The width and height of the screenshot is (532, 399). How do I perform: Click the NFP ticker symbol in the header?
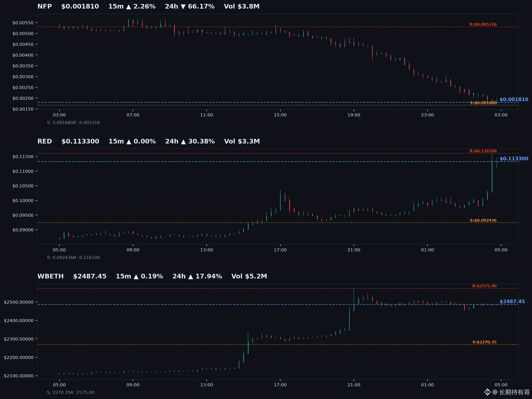coord(44,6)
